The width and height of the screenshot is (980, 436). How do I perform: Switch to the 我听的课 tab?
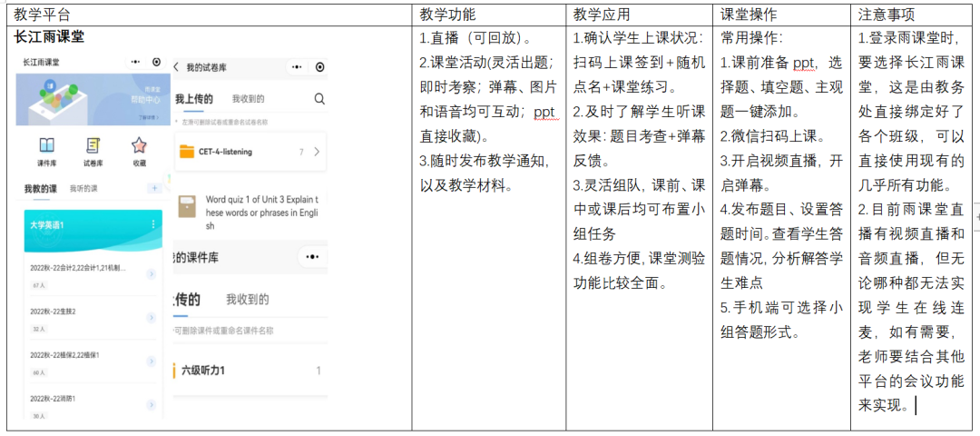click(x=83, y=188)
